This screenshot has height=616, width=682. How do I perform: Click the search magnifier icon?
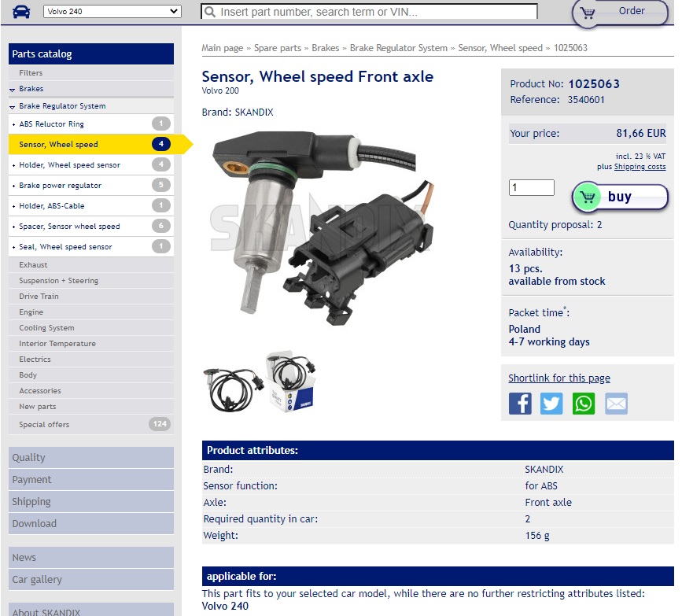pyautogui.click(x=209, y=12)
